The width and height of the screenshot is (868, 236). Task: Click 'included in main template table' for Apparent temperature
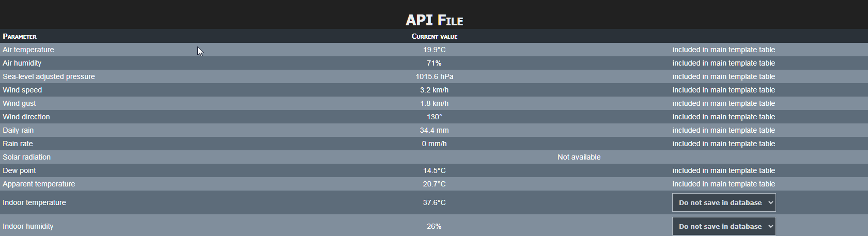723,184
